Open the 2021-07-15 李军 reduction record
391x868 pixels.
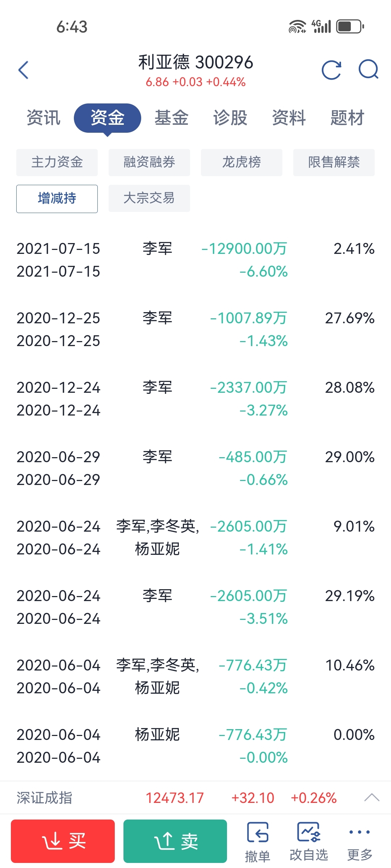point(195,260)
